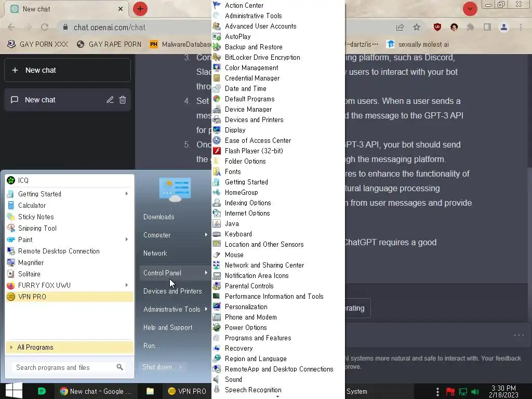Show more Control Panel items arrow

pos(278,396)
